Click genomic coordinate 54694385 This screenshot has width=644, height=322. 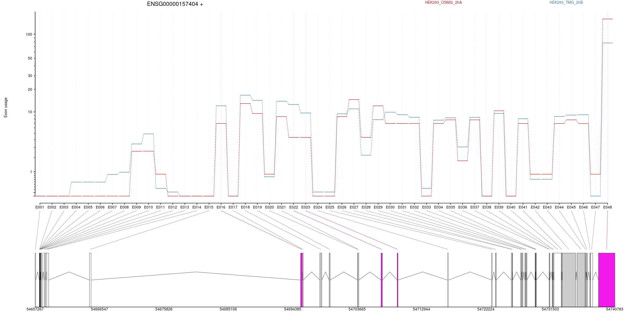point(293,309)
